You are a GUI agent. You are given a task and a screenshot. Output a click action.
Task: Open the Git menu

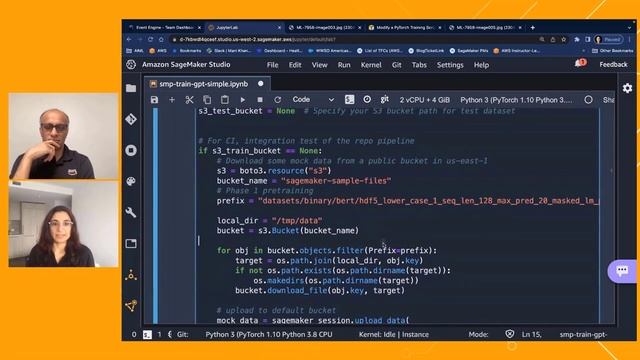click(x=397, y=65)
